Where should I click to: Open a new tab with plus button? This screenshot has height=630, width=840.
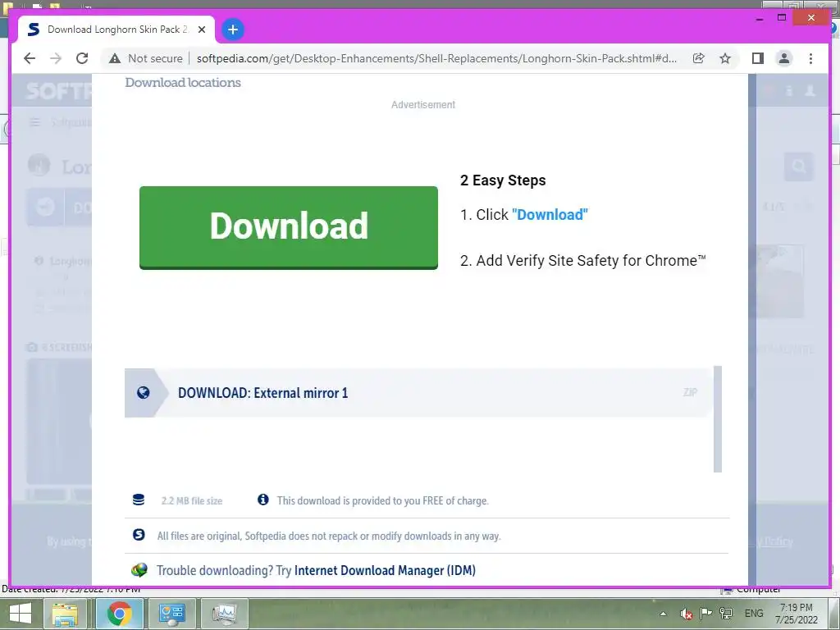(x=232, y=30)
